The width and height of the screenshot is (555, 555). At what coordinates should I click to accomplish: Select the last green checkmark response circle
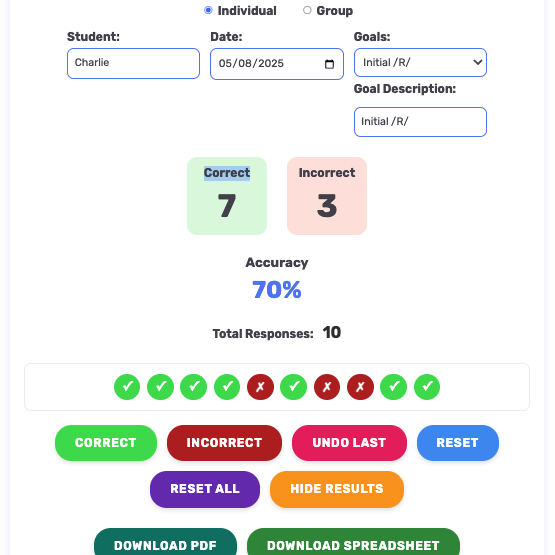click(427, 387)
